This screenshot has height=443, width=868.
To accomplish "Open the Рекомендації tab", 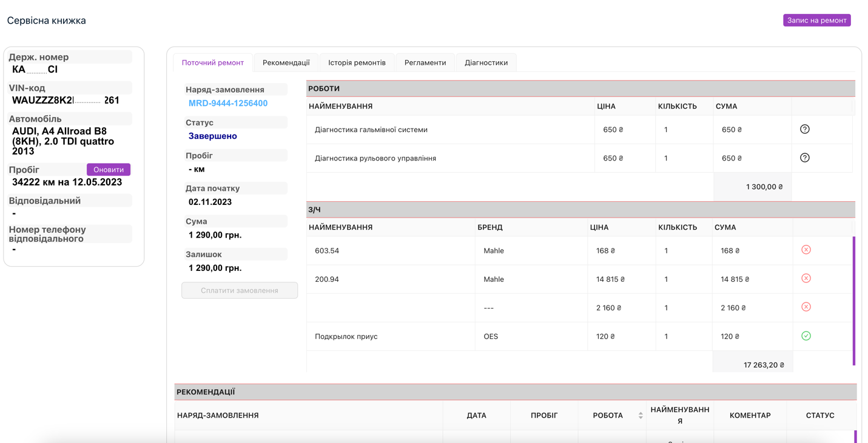I will point(286,62).
